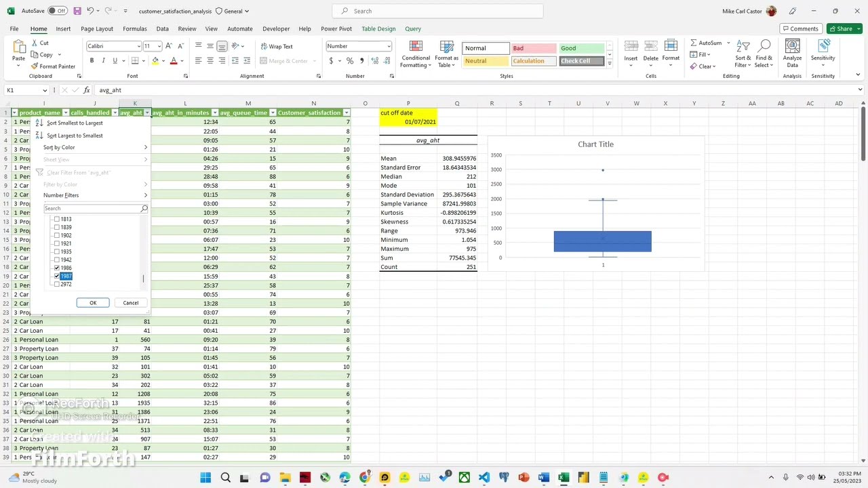
Task: Confirm filter with OK button
Action: point(93,303)
